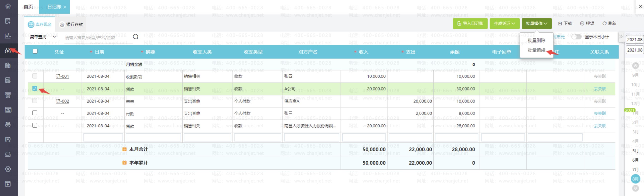Click the down arrow circle below 8月
The height and width of the screenshot is (196, 644).
click(x=635, y=188)
